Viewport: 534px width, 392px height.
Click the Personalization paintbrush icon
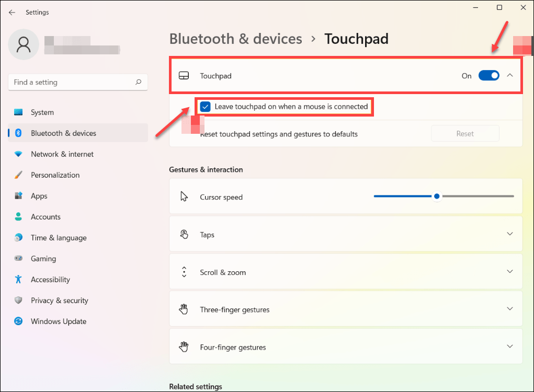[x=18, y=175]
